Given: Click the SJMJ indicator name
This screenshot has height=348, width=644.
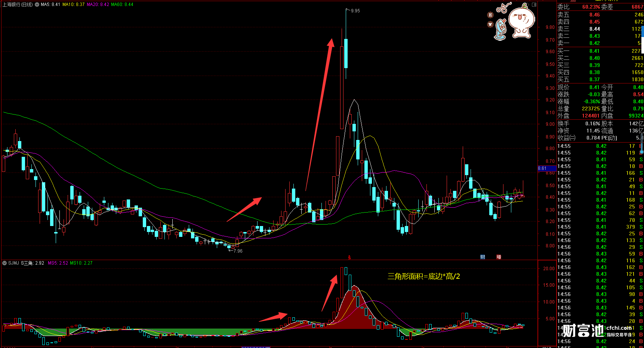Looking at the screenshot, I should [13, 263].
